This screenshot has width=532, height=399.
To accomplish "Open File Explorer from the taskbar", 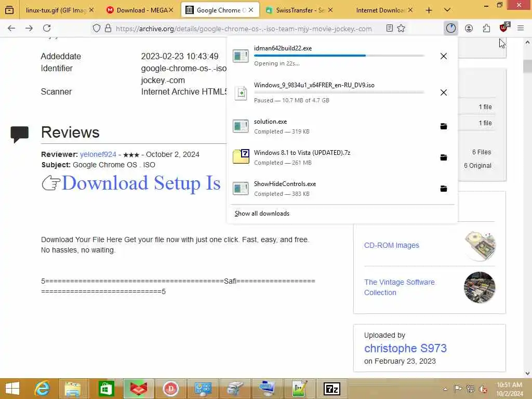I will 73,389.
